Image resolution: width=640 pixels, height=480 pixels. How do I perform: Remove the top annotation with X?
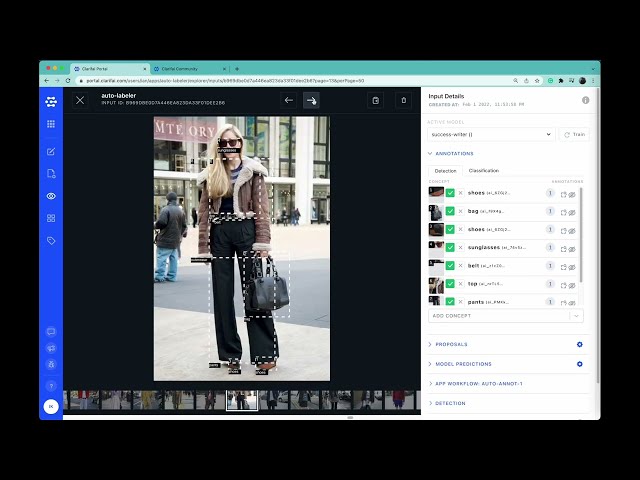460,284
